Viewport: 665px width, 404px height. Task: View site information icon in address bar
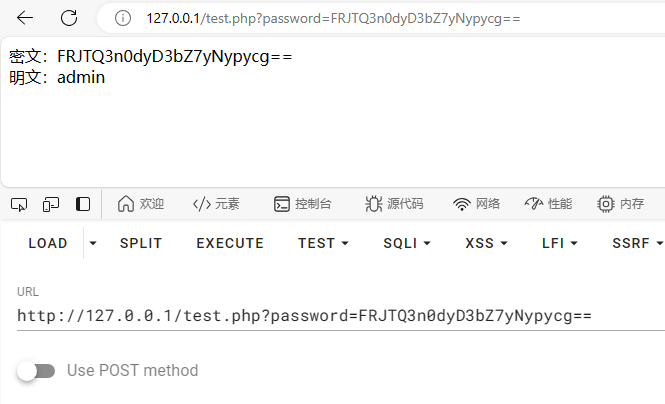click(x=123, y=18)
